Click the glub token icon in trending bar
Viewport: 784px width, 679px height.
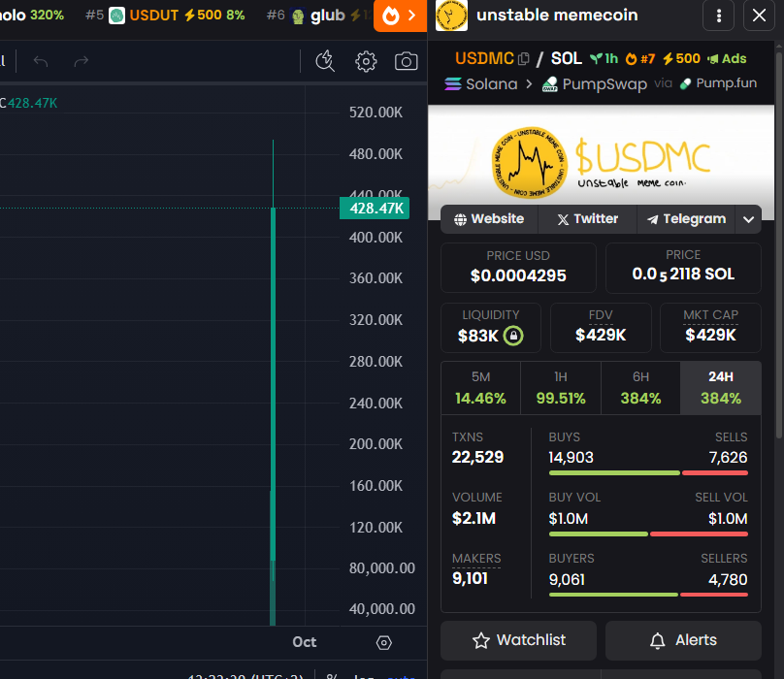298,16
